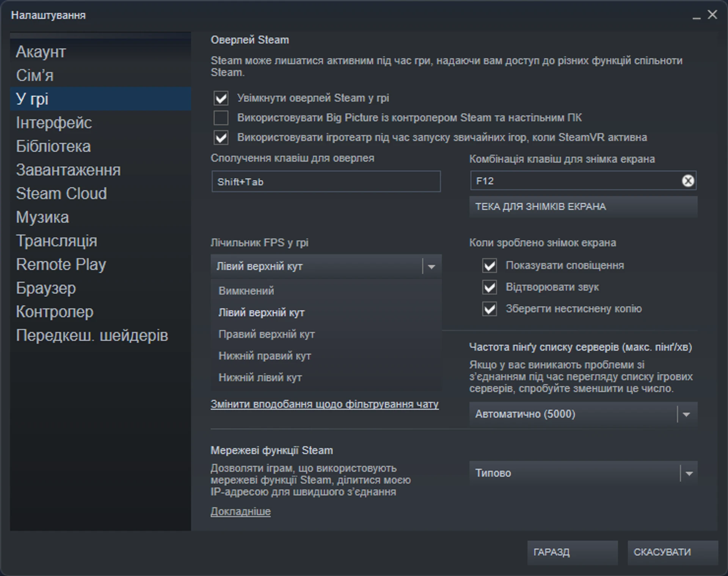Confirm with the ГАРАЗД button

[573, 552]
